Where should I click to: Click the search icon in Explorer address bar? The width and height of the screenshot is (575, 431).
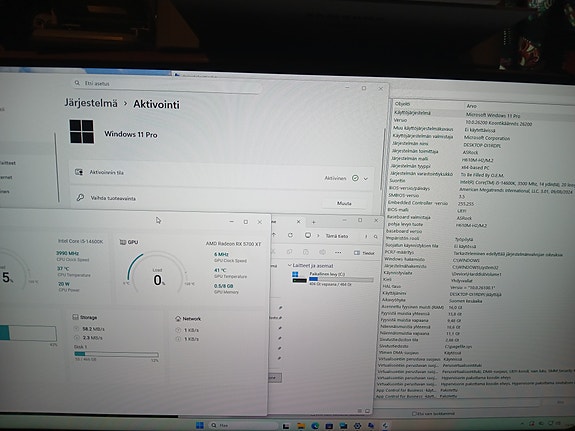click(x=376, y=237)
